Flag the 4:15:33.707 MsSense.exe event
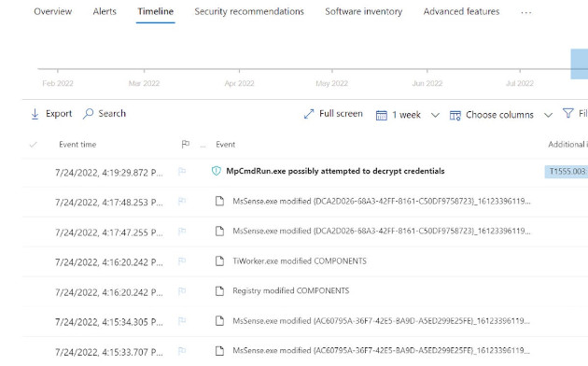Viewport: 588px width, 366px height. [182, 351]
